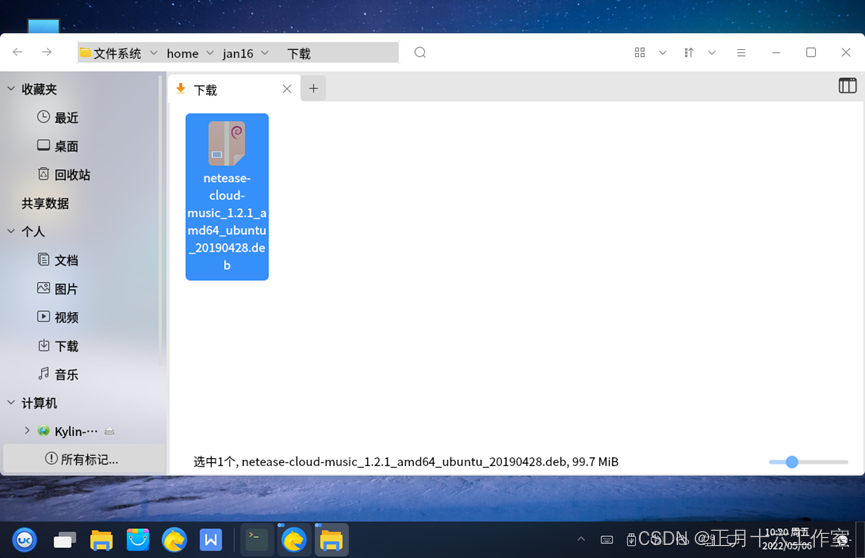This screenshot has height=558, width=865.
Task: Switch to the running file manager window
Action: click(331, 540)
